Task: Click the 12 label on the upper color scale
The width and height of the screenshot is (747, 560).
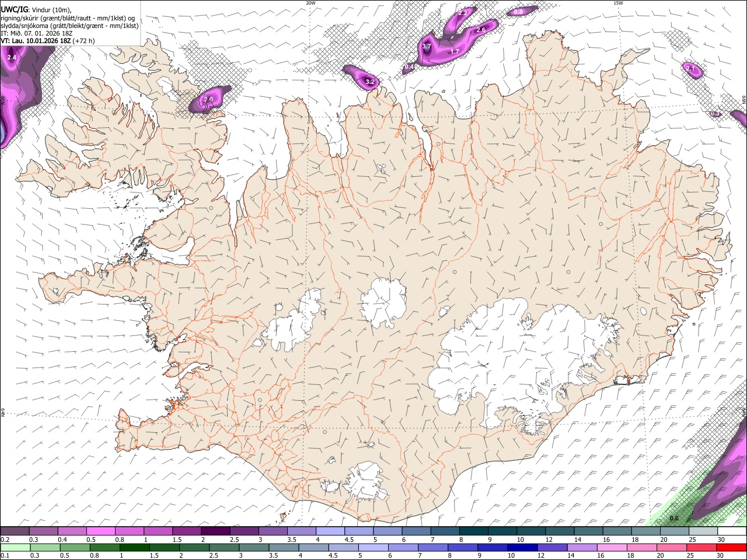Action: [549, 540]
